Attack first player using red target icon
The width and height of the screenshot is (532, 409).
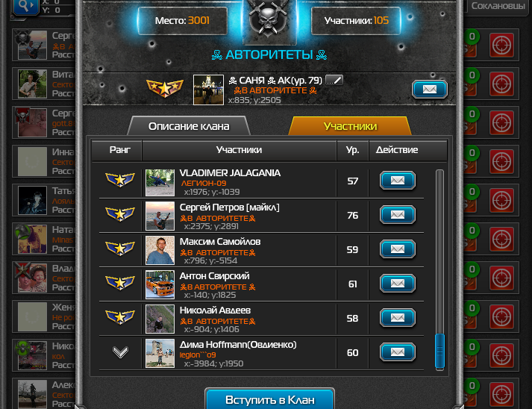(x=501, y=45)
